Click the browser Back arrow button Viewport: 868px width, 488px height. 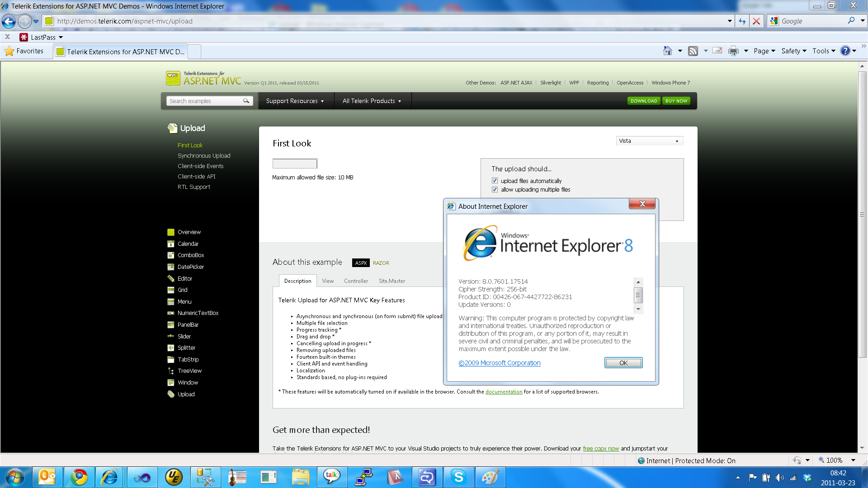pos(9,21)
